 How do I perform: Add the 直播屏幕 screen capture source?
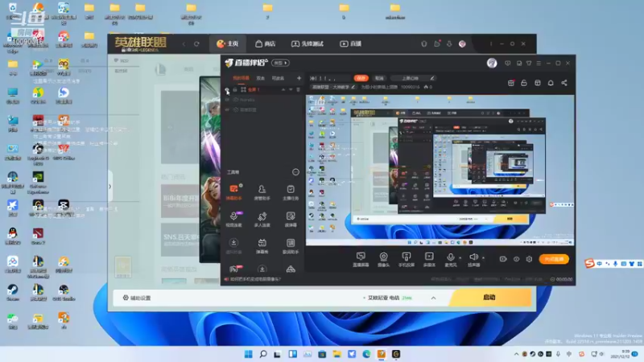(361, 259)
